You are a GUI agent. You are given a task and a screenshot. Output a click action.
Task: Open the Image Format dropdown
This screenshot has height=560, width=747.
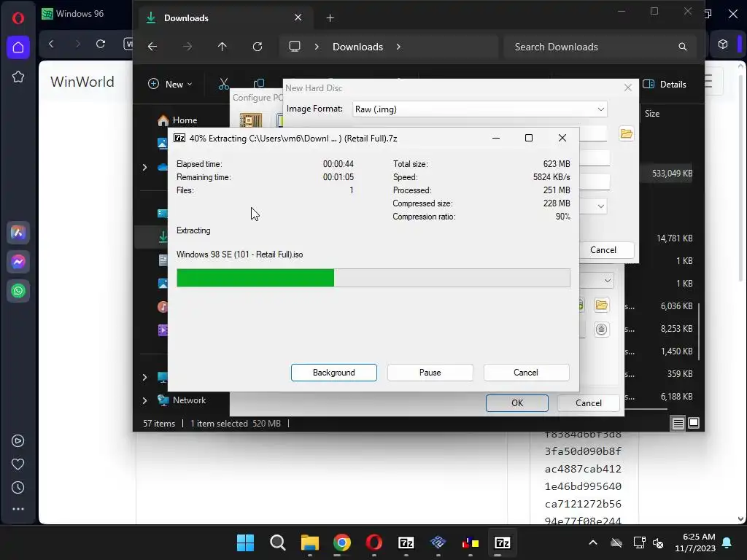479,109
